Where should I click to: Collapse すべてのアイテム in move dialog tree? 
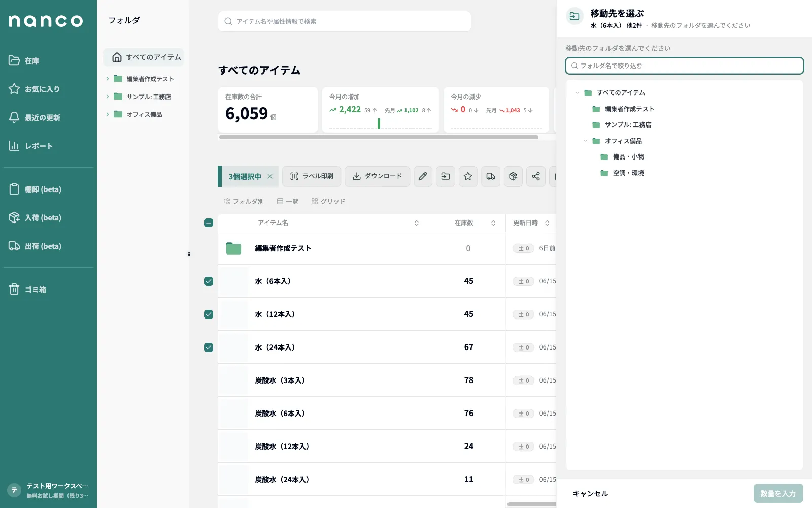(577, 92)
